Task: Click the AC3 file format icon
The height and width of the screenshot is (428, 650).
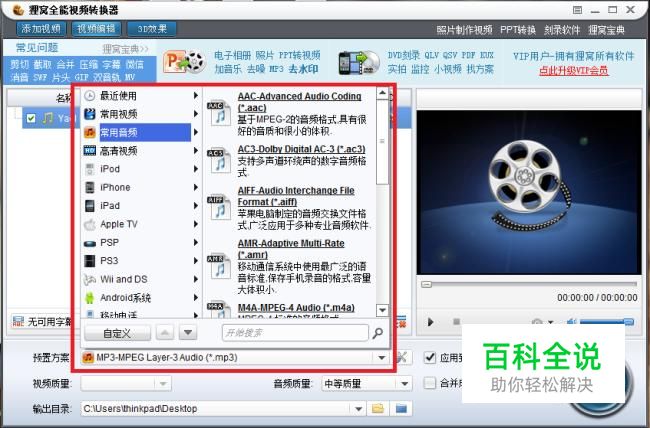Action: tap(218, 160)
